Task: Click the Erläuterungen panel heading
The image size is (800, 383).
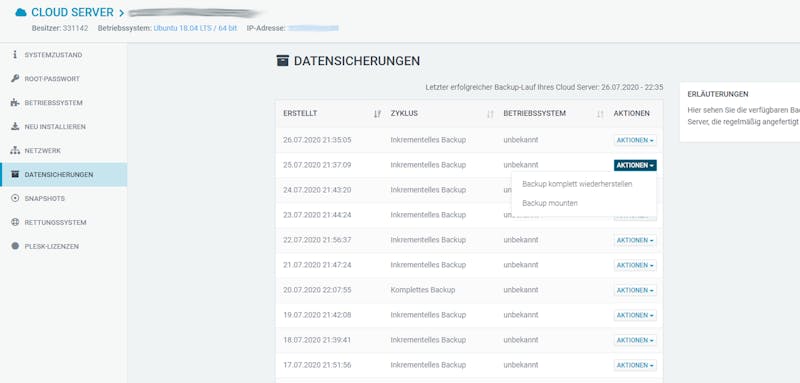Action: (718, 94)
